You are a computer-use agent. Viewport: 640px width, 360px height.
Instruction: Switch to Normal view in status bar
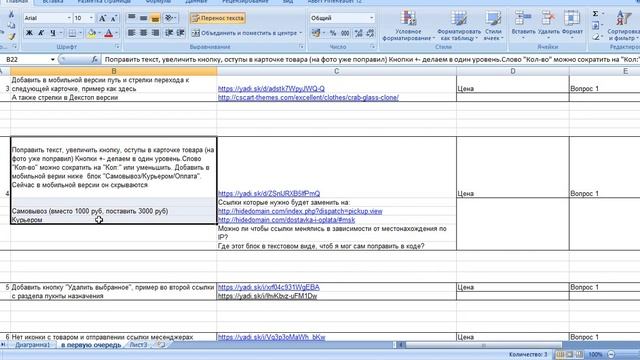point(560,354)
